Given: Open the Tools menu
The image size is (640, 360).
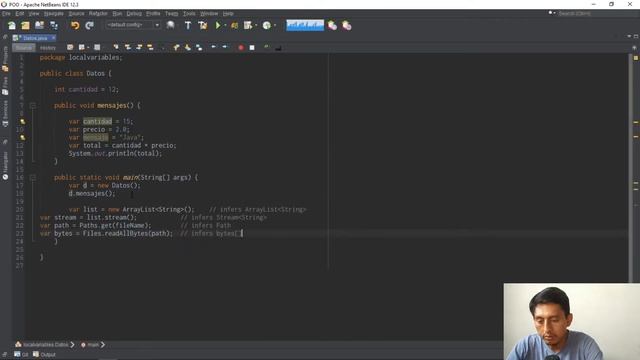Looking at the screenshot, I should click(x=189, y=13).
